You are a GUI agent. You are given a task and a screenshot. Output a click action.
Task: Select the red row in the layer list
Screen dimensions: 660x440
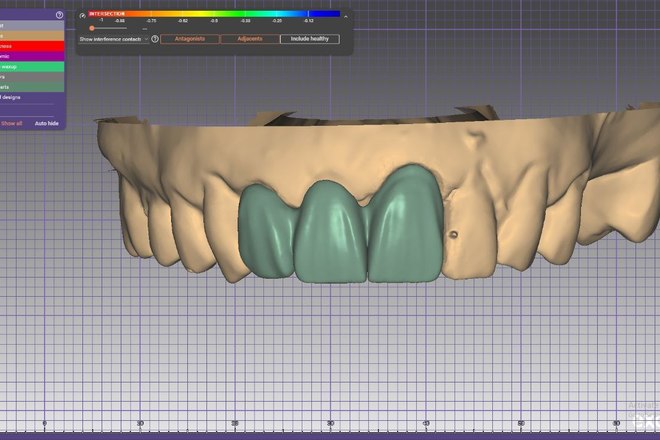30,46
